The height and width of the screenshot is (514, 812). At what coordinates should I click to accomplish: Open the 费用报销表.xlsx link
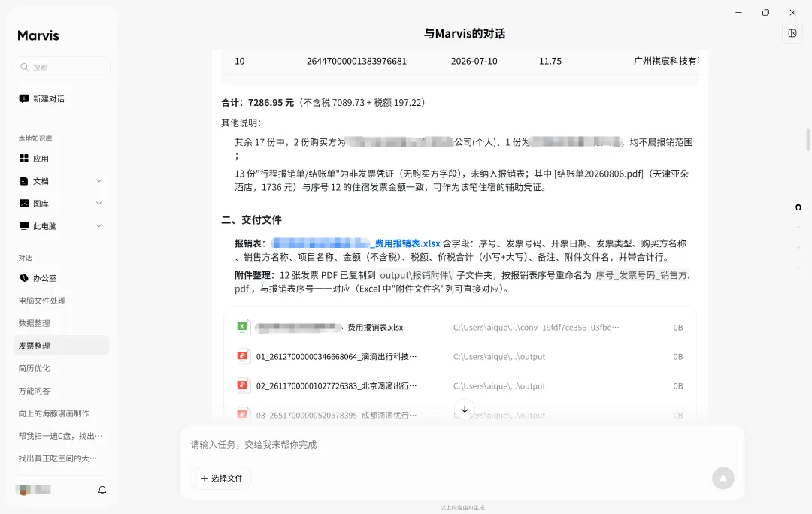click(x=356, y=243)
